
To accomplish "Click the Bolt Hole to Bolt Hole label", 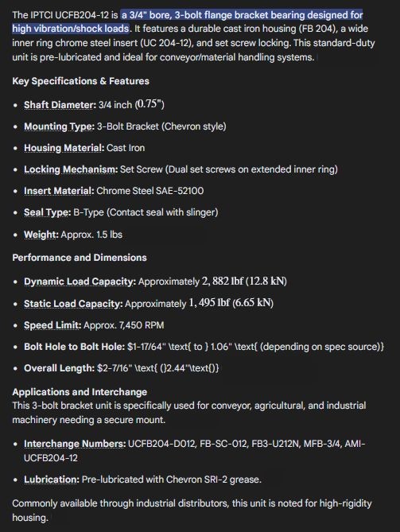I will [74, 347].
